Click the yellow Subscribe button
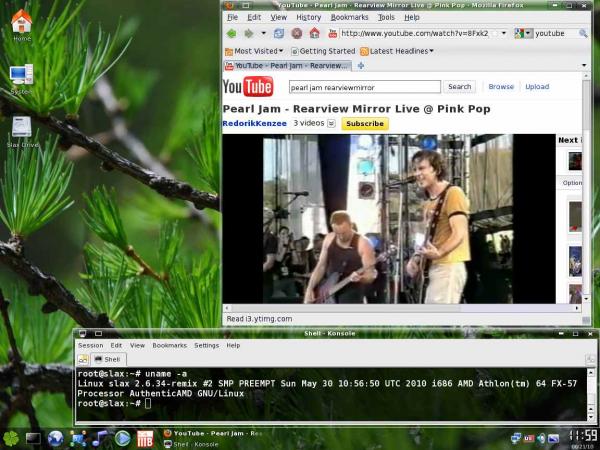Image resolution: width=600 pixels, height=450 pixels. (365, 124)
